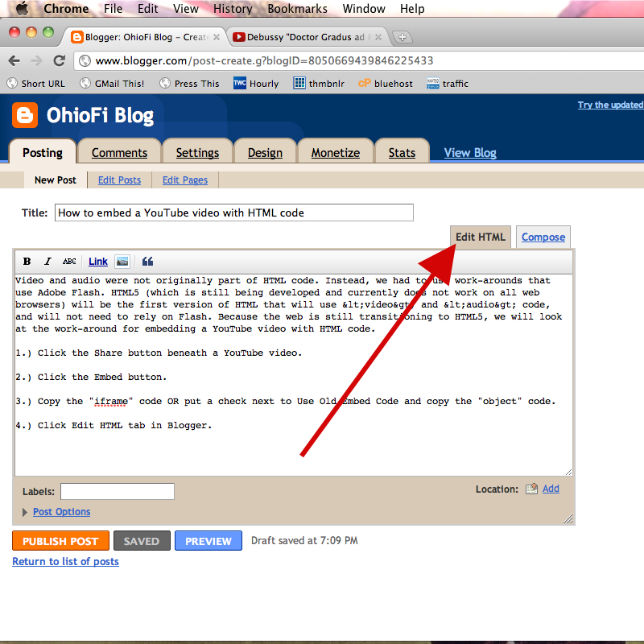The height and width of the screenshot is (644, 644).
Task: Click Return to list of posts
Action: [x=66, y=561]
